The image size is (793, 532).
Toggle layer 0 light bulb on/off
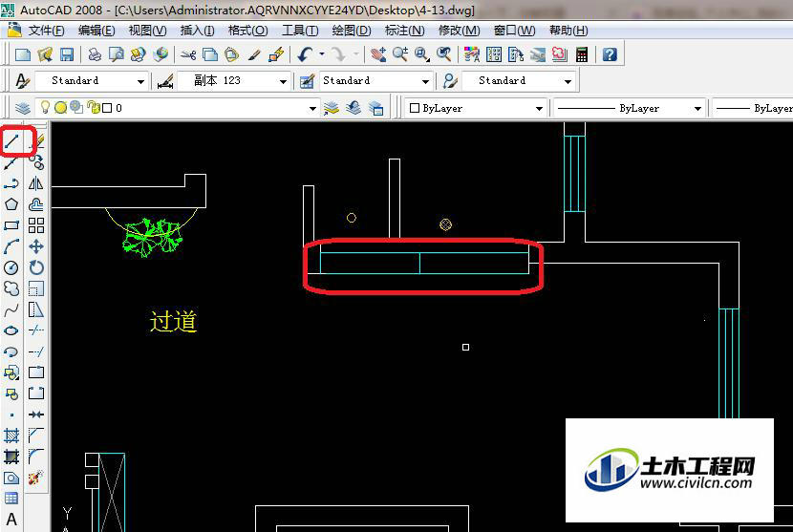point(45,107)
